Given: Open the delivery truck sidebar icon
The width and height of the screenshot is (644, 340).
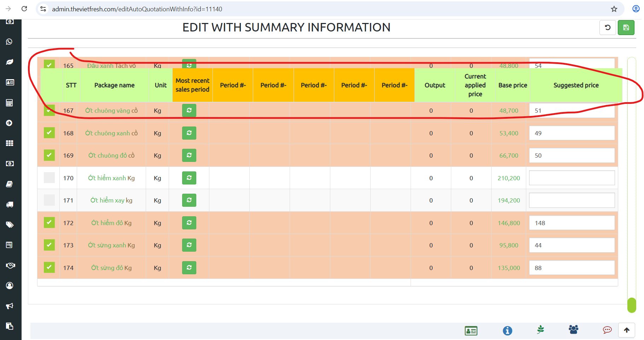Looking at the screenshot, I should click(10, 204).
